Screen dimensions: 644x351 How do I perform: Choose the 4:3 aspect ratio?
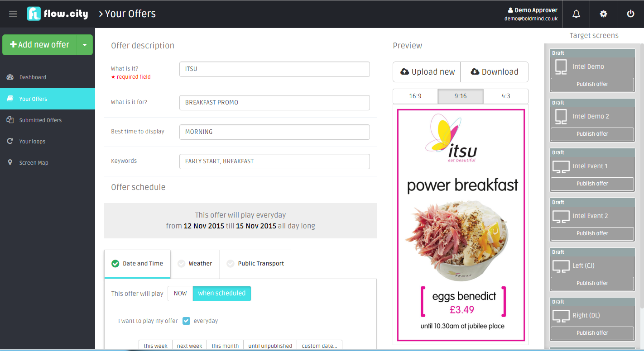(x=506, y=96)
